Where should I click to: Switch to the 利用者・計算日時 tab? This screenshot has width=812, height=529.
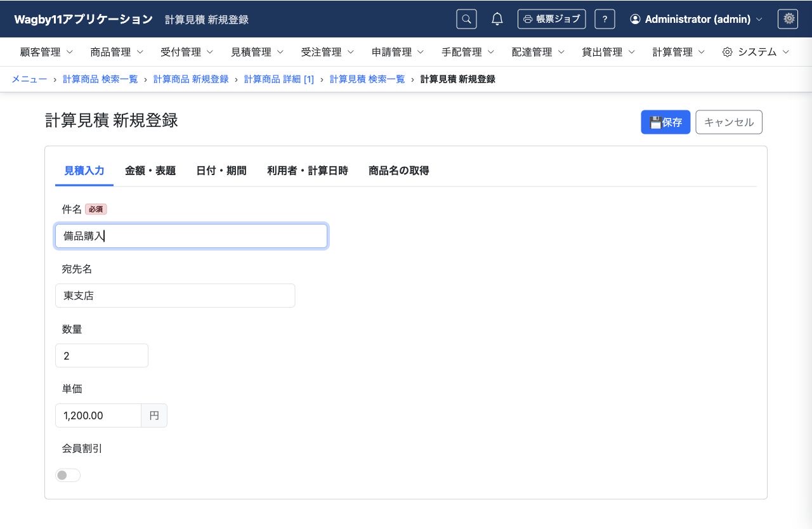point(308,171)
